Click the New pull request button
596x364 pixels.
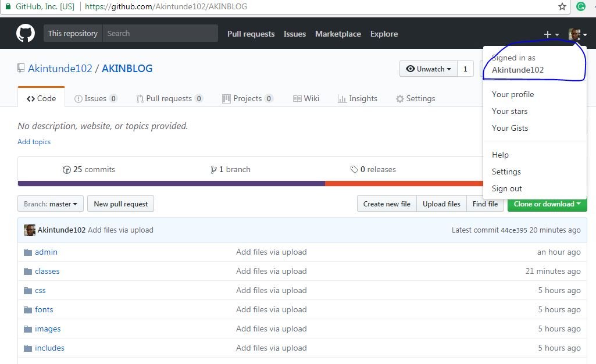pyautogui.click(x=120, y=204)
